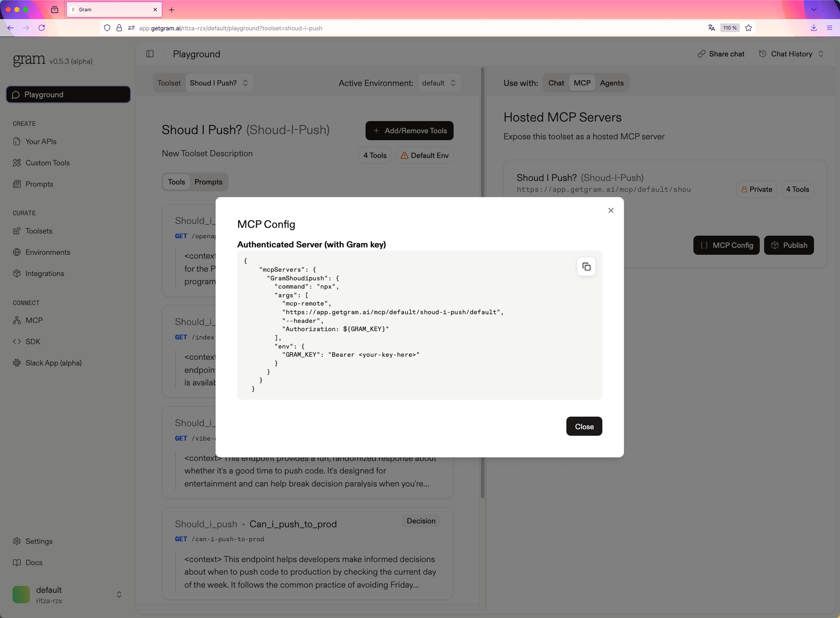Open Share chat link
Viewport: 840px width, 618px height.
[x=721, y=54]
